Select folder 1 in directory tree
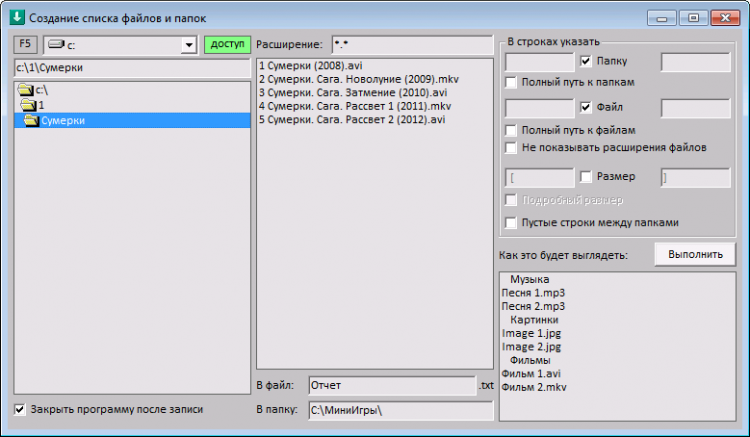Viewport: 750px width, 437px height. [32, 105]
